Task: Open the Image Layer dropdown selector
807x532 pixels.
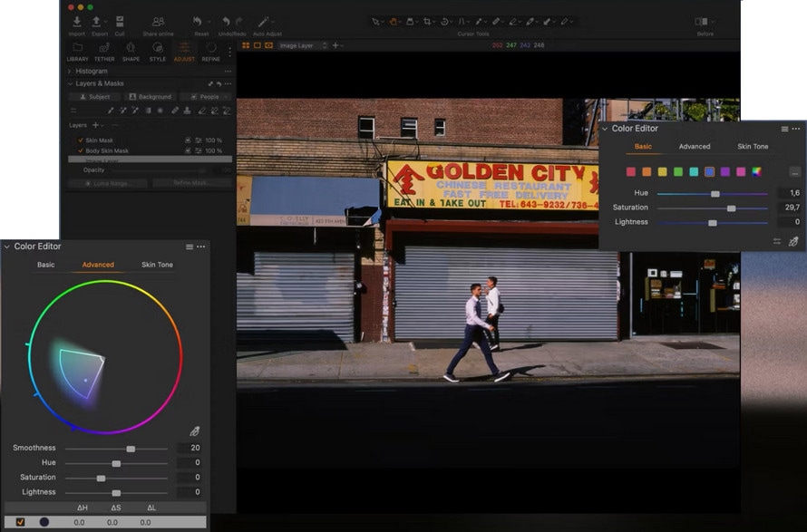Action: coord(303,45)
